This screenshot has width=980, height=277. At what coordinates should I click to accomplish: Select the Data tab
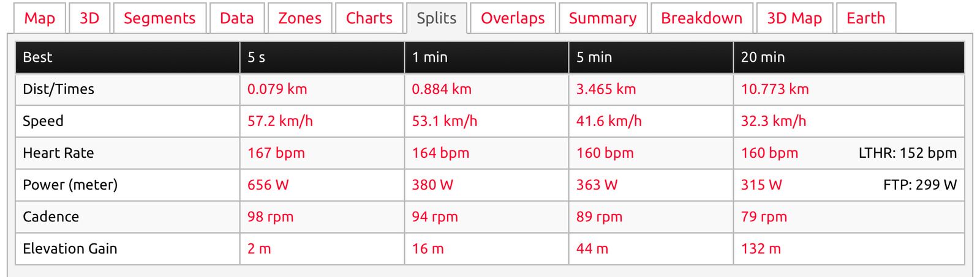click(x=236, y=18)
